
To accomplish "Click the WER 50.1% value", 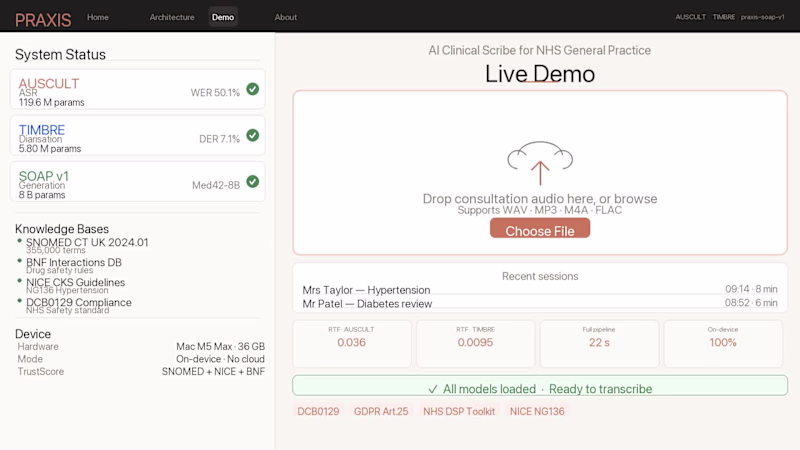I will pos(215,92).
